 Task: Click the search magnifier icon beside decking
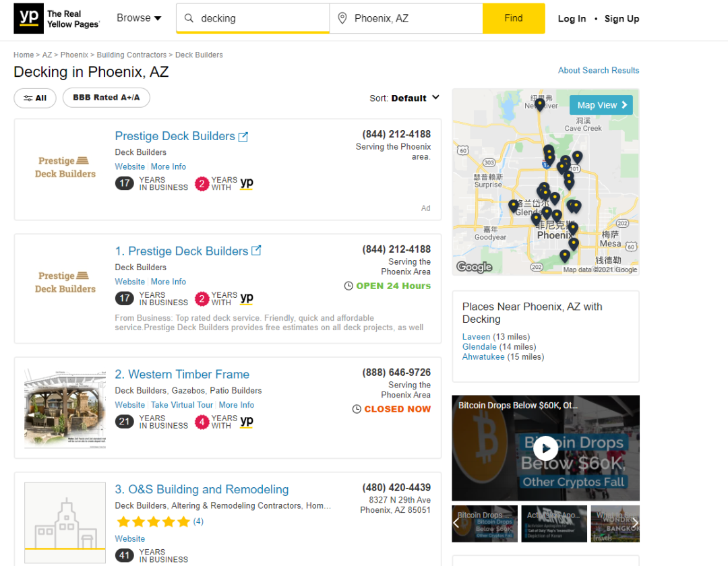coord(189,19)
